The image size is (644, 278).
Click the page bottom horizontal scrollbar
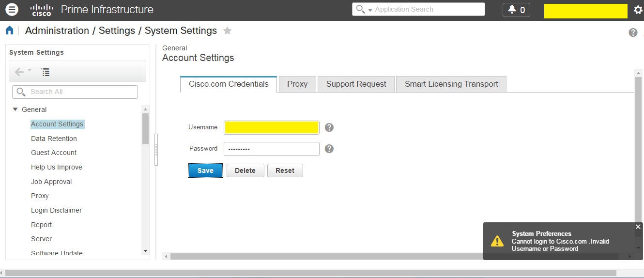click(310, 273)
